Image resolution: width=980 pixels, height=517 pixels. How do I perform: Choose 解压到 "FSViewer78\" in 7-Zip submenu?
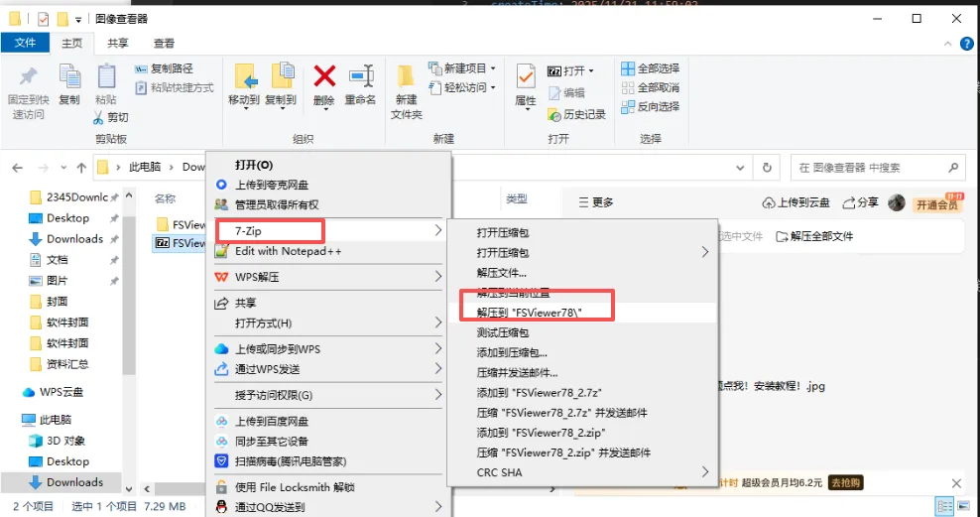tap(582, 313)
